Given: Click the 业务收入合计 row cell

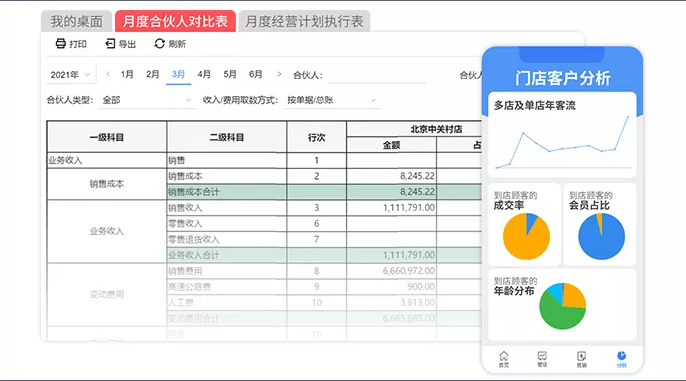Looking at the screenshot, I should 227,255.
